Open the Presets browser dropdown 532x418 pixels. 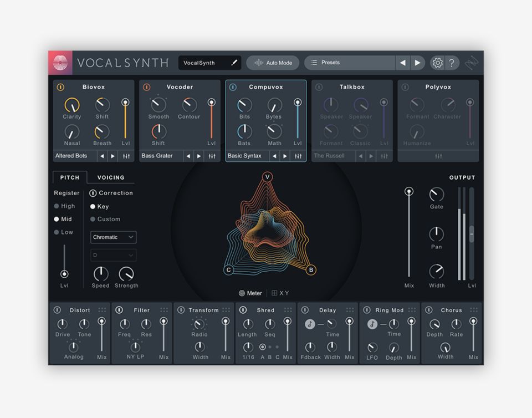pos(349,63)
